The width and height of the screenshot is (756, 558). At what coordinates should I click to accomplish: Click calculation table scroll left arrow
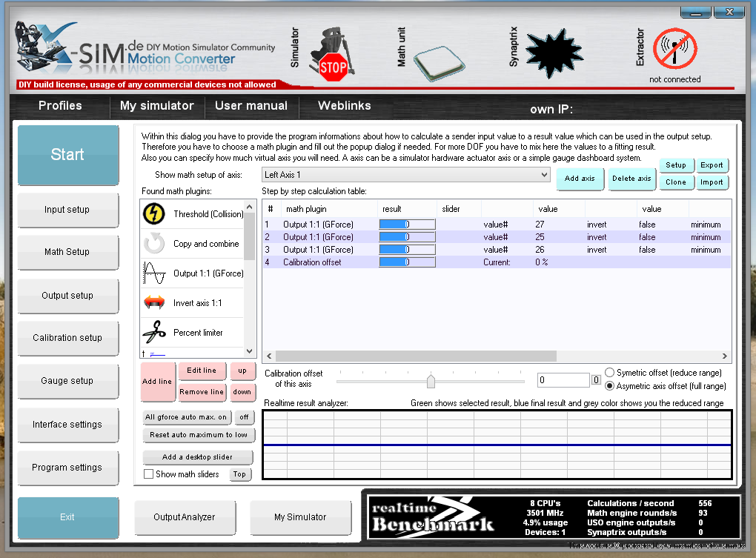[269, 356]
